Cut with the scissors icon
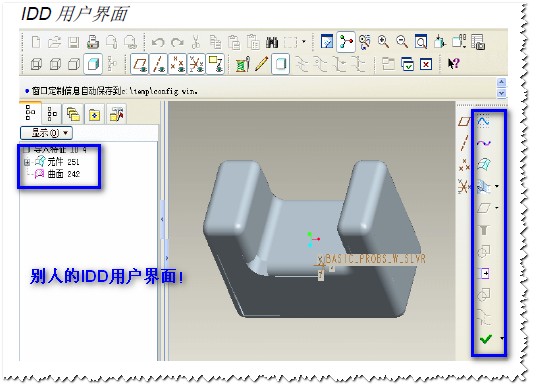This screenshot has height=391, width=537. click(x=196, y=42)
